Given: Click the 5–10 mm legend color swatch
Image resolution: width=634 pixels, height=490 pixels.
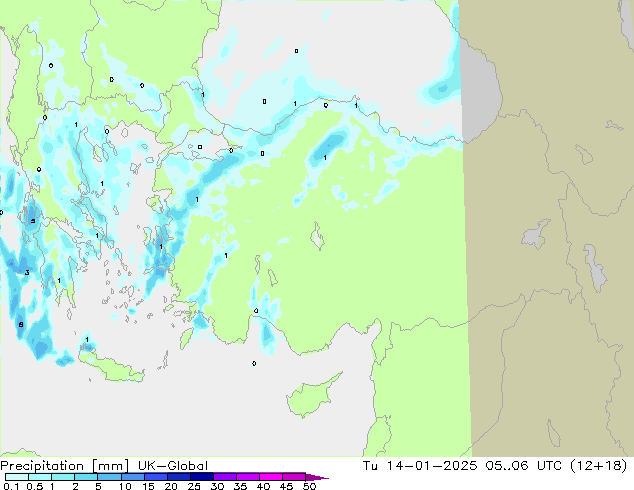Looking at the screenshot, I should pyautogui.click(x=109, y=477).
